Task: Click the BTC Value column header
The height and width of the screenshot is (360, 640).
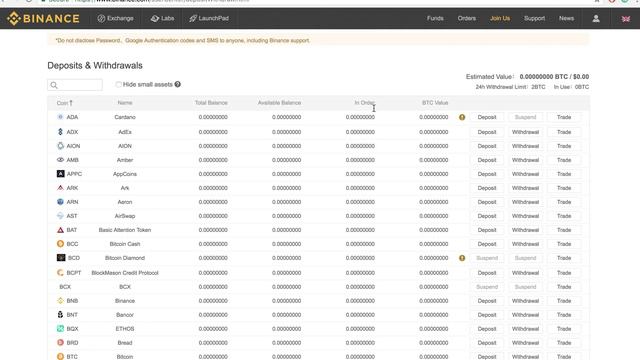Action: (435, 103)
